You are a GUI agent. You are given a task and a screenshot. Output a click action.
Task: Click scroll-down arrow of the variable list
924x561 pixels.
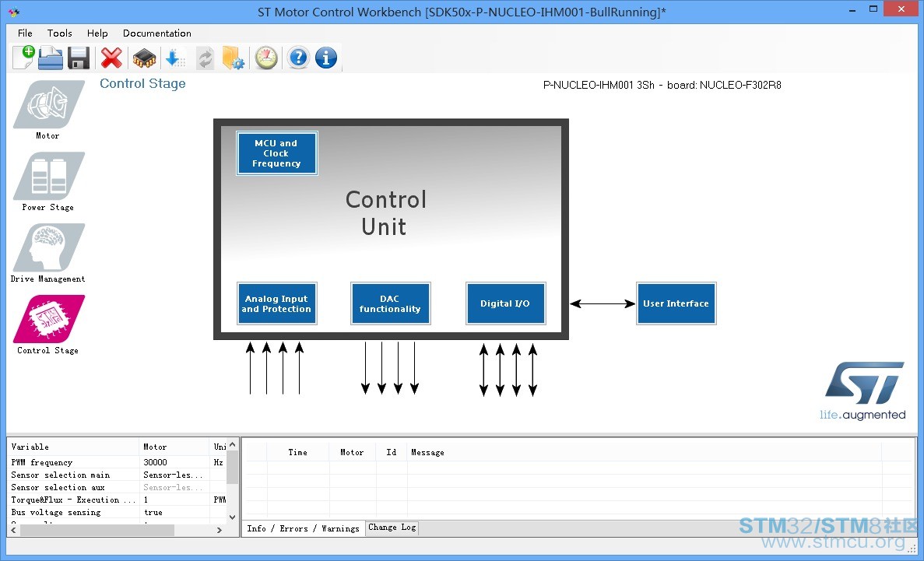click(x=233, y=517)
